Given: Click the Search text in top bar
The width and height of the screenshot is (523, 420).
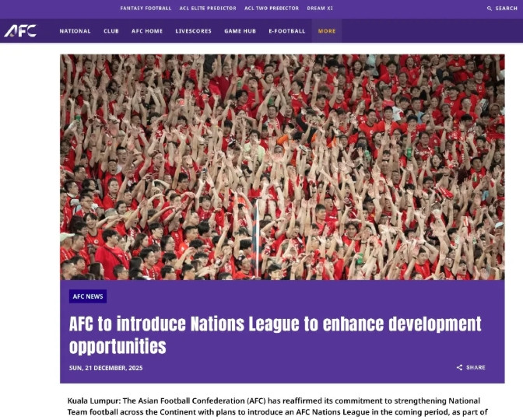Looking at the screenshot, I should click(x=507, y=9).
